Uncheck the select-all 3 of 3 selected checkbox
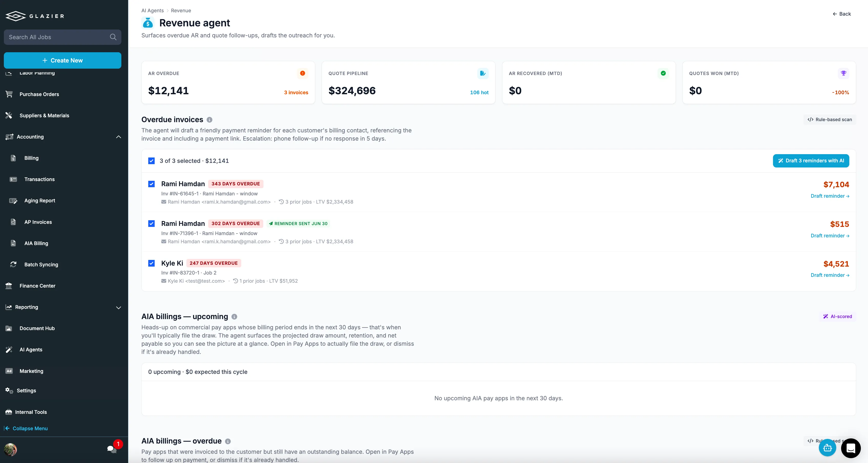Screen dimensions: 868x463 tap(151, 161)
